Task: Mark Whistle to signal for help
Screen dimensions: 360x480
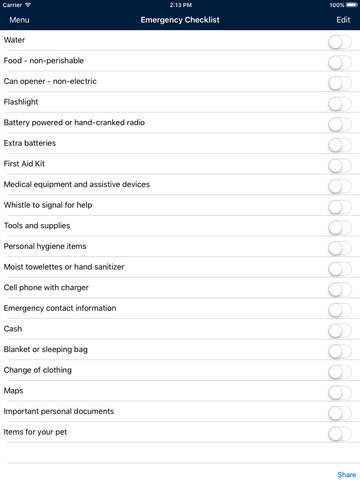Action: (x=340, y=207)
